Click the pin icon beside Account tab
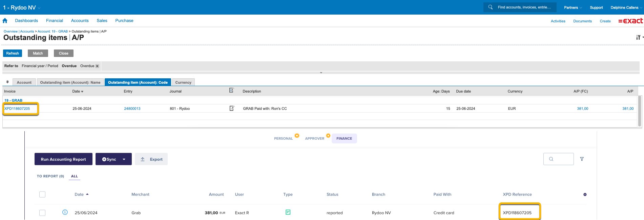 7,82
